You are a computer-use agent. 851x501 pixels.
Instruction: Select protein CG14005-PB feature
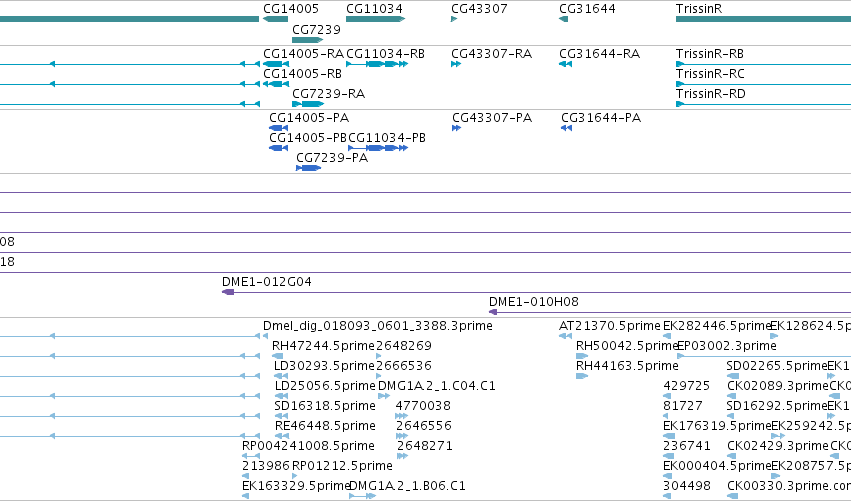point(278,148)
